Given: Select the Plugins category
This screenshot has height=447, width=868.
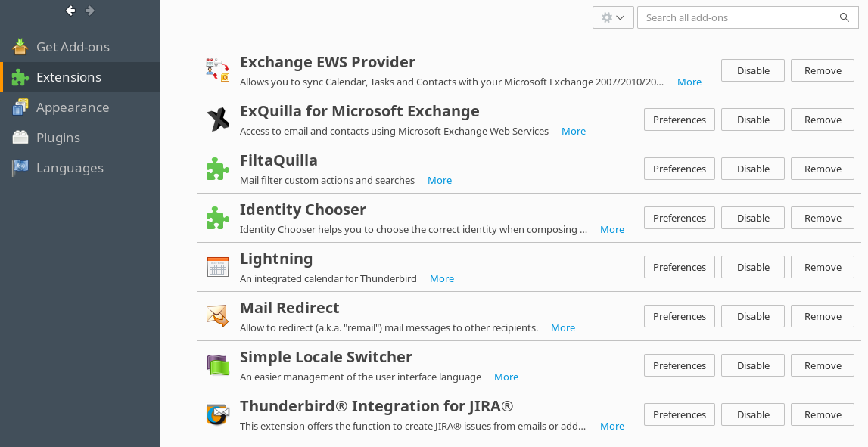Looking at the screenshot, I should point(58,138).
